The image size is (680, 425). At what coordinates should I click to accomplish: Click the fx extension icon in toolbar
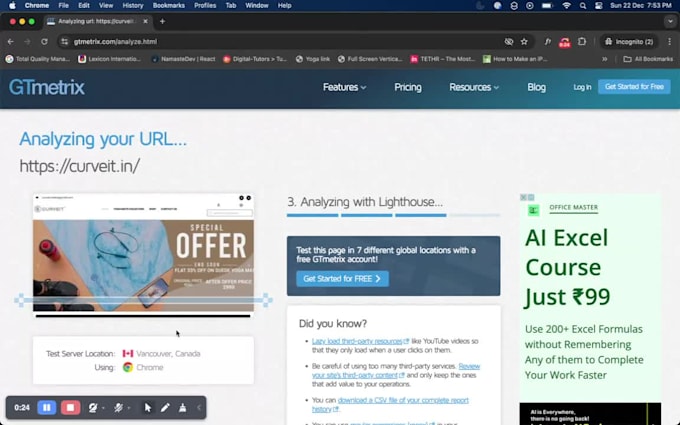pyautogui.click(x=548, y=42)
